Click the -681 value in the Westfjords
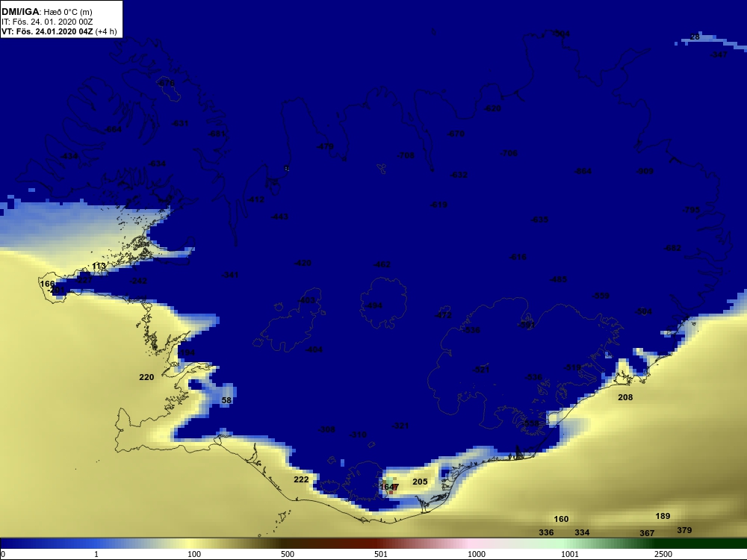Image resolution: width=747 pixels, height=560 pixels. pos(217,134)
